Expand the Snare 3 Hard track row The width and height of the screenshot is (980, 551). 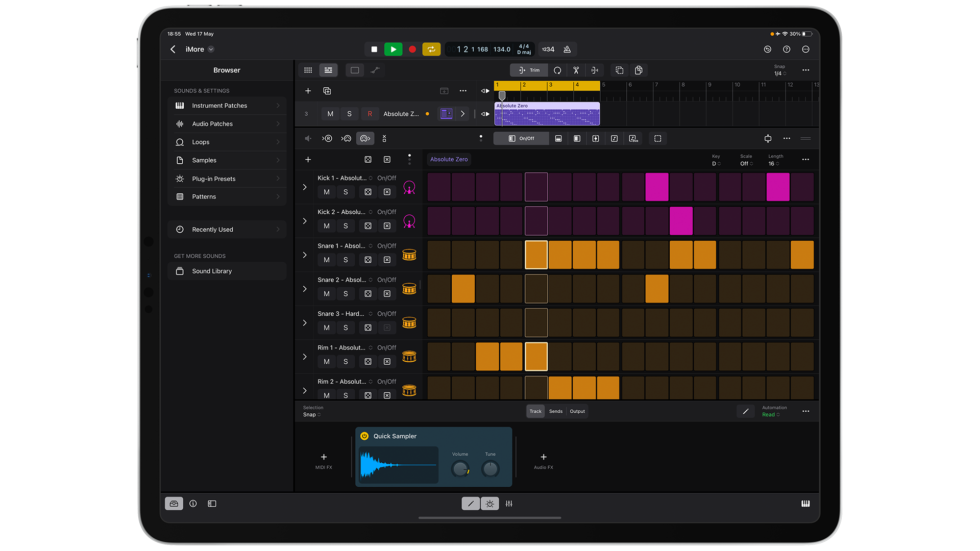coord(305,322)
